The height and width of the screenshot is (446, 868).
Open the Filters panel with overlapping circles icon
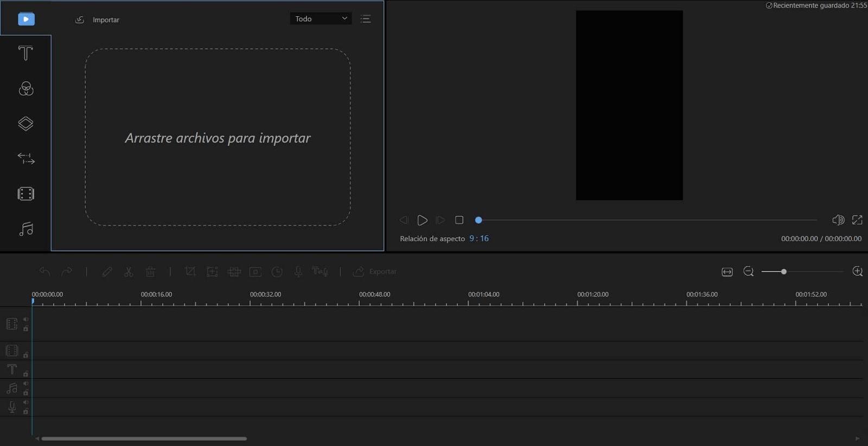tap(26, 88)
